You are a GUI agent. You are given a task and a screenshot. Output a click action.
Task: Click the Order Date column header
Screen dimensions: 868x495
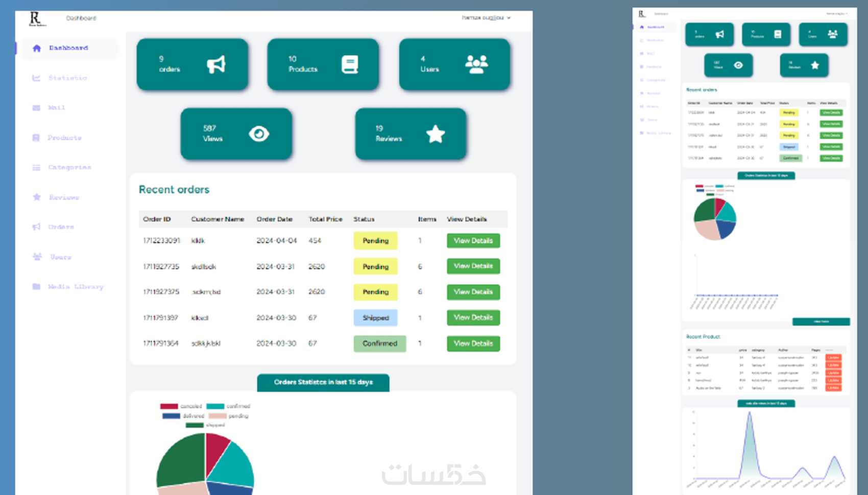click(275, 219)
